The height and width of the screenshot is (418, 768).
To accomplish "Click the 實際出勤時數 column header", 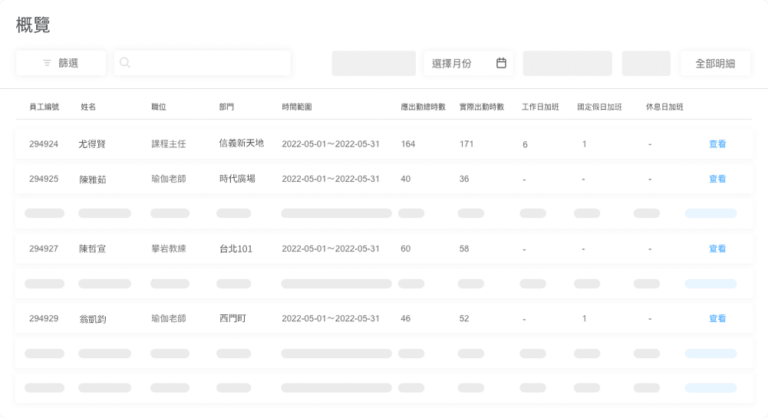I will coord(481,106).
